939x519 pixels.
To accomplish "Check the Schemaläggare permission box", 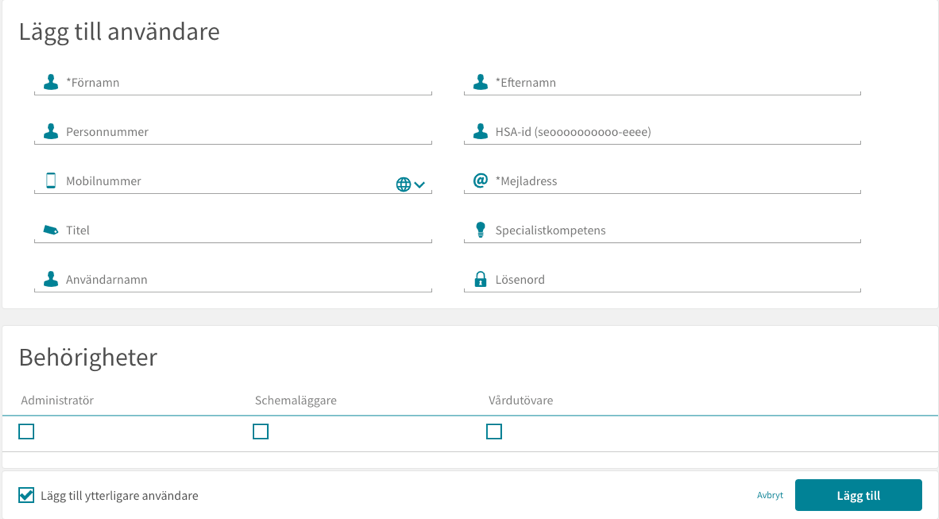I will coord(261,432).
